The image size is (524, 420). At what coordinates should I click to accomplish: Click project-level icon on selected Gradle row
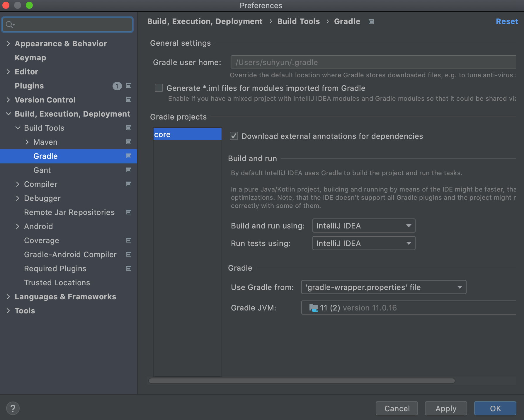(x=128, y=156)
